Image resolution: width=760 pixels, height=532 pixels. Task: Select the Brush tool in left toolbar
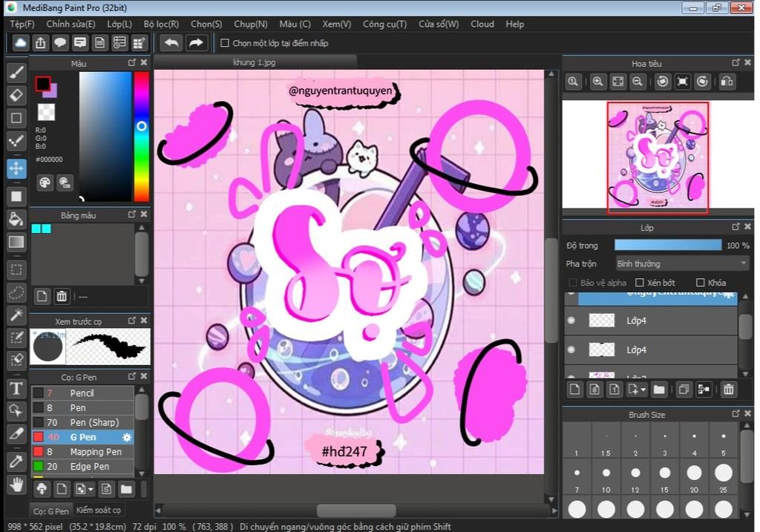pyautogui.click(x=16, y=73)
